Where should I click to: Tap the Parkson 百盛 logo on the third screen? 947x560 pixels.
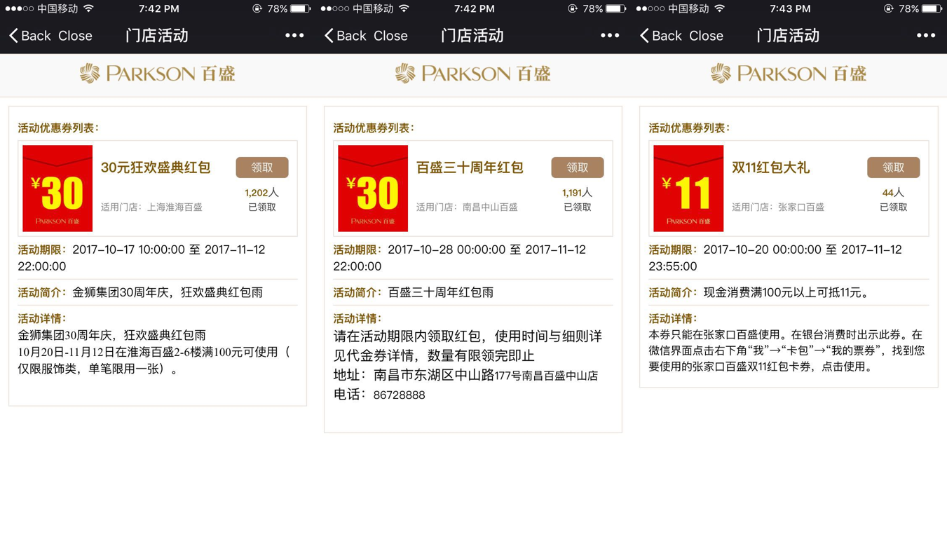[x=789, y=74]
